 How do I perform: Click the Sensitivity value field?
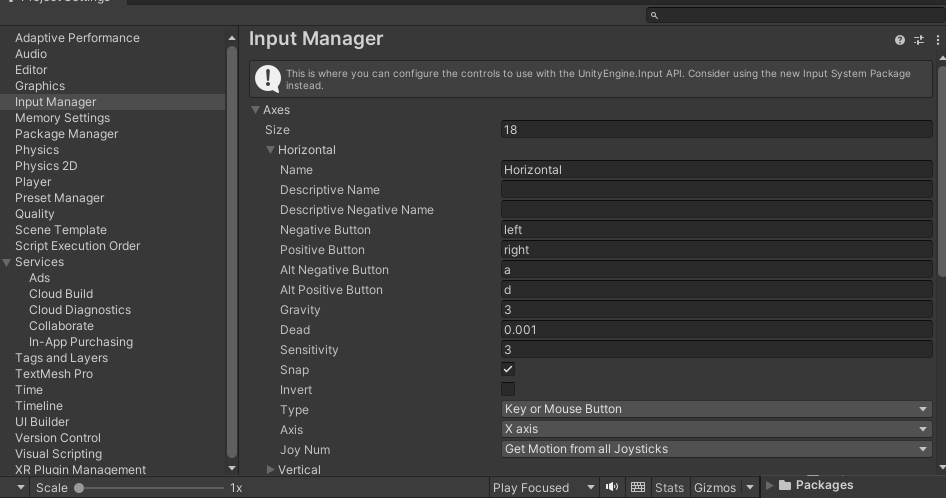click(717, 349)
